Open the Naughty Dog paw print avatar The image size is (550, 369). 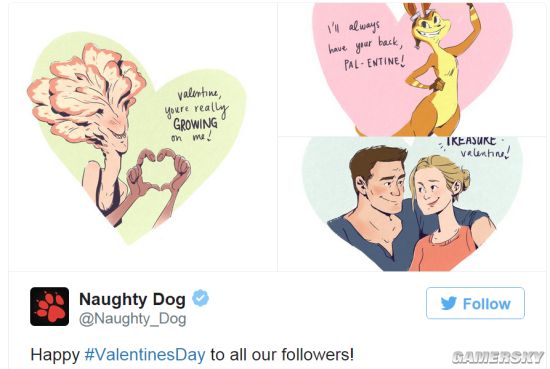(x=49, y=307)
